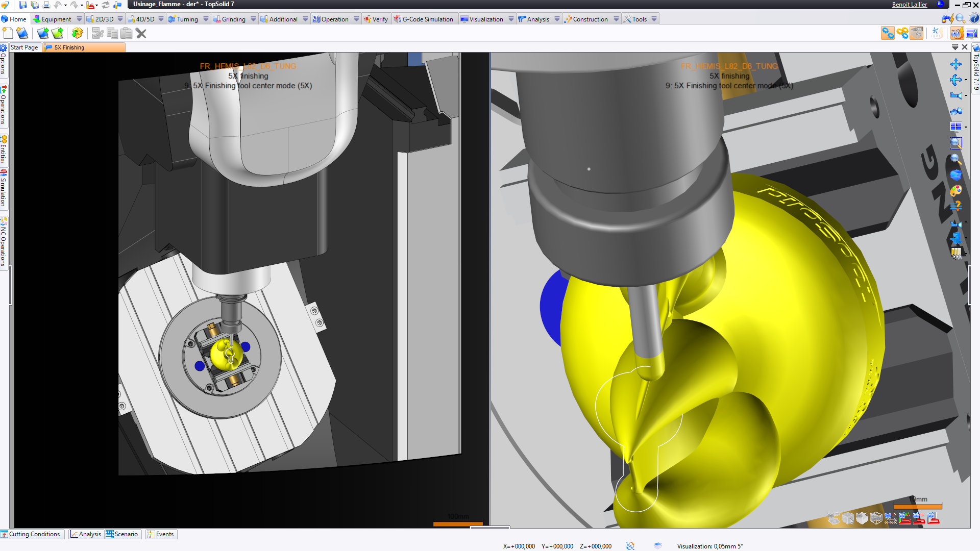
Task: Open the Events bottom panel
Action: (161, 534)
